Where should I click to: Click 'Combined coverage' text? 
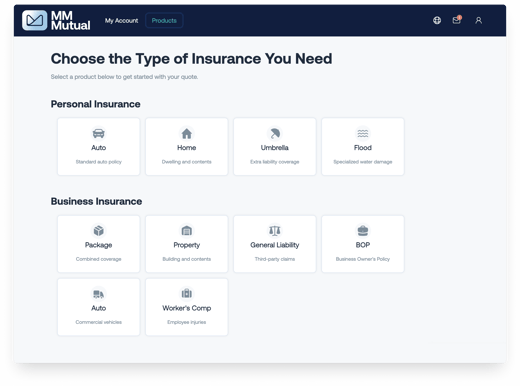[x=99, y=259]
